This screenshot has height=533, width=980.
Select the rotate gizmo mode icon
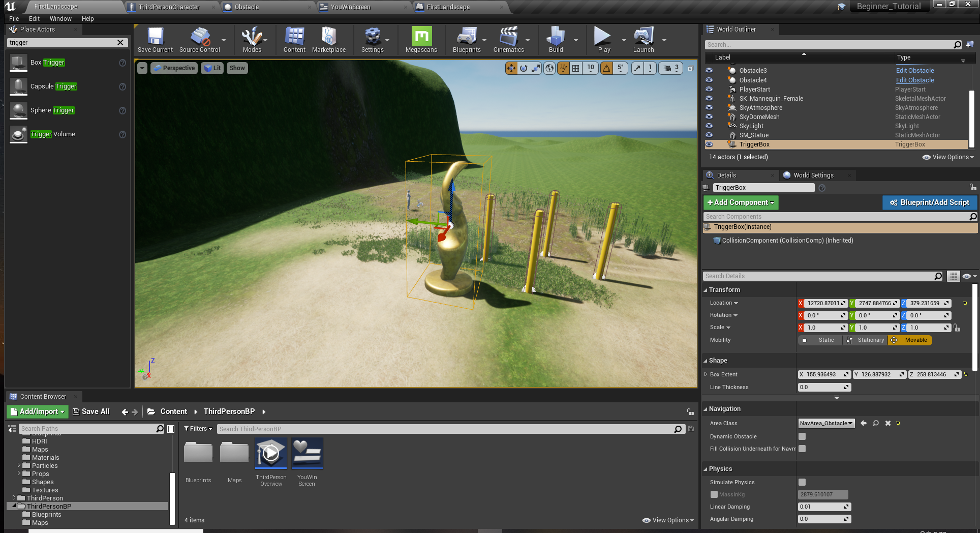[524, 68]
